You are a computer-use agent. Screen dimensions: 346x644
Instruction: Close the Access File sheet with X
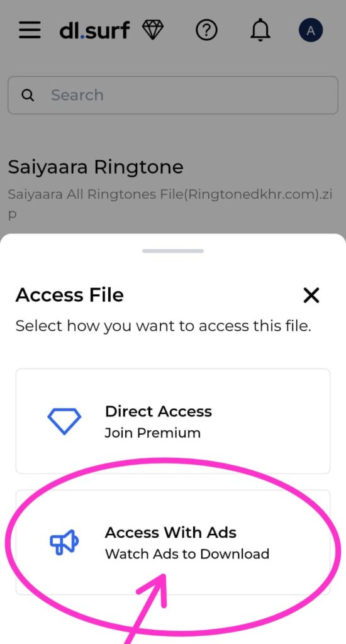click(311, 295)
